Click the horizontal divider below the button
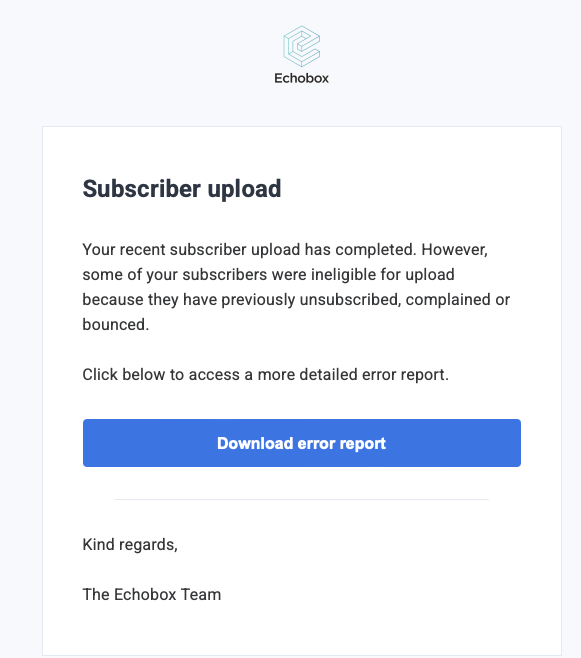 click(x=302, y=499)
